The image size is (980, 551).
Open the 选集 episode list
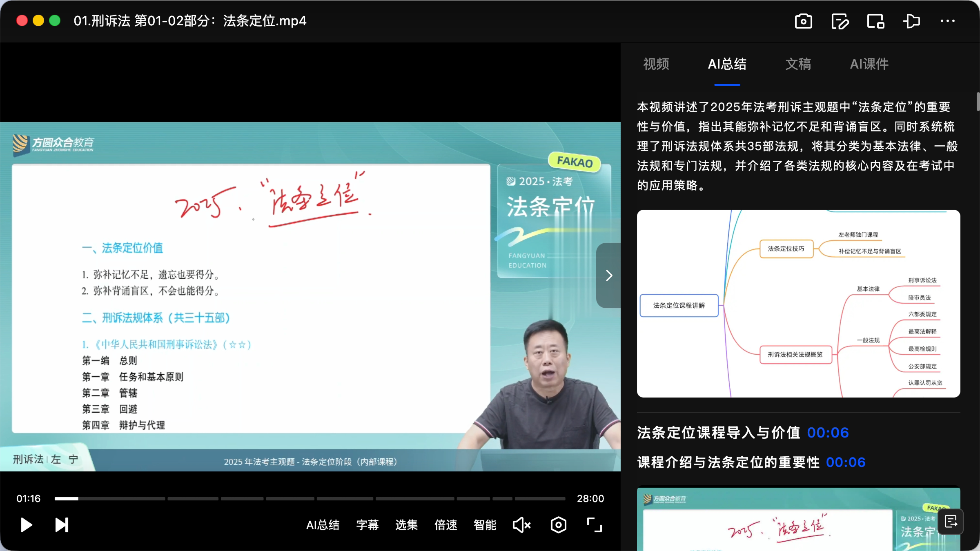(x=406, y=525)
